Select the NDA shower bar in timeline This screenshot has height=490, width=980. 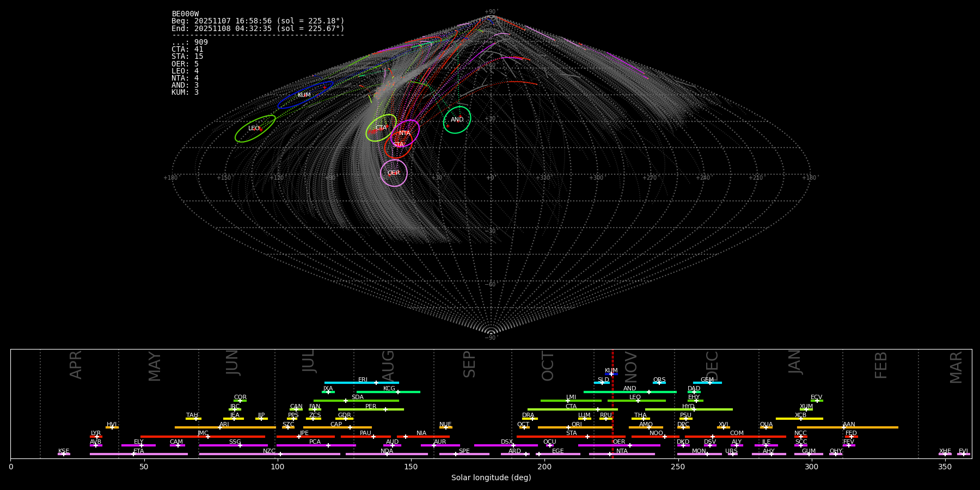(x=387, y=454)
